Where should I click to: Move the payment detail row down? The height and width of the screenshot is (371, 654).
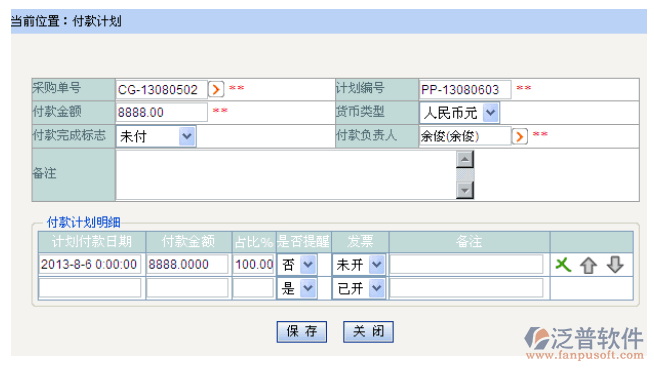click(x=615, y=265)
